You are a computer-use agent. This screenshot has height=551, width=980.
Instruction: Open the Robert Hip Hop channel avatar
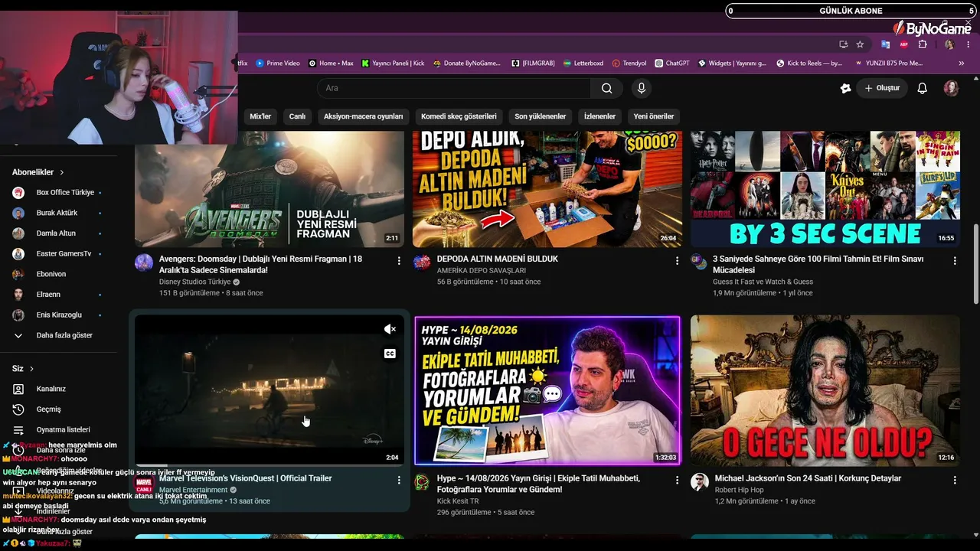coord(700,482)
